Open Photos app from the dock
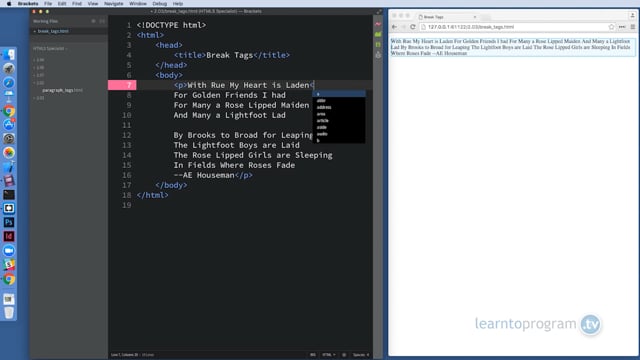 pos(9,153)
